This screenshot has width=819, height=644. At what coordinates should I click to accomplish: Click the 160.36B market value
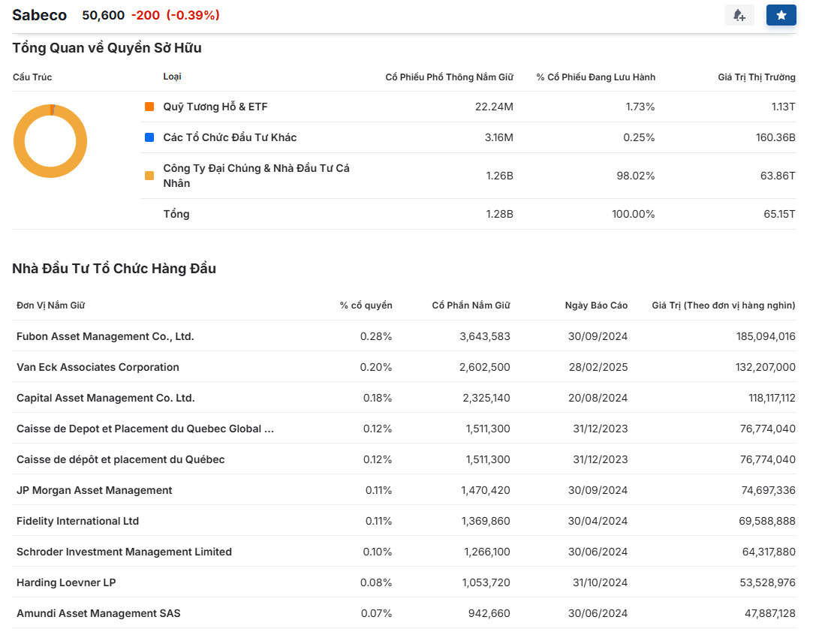775,137
